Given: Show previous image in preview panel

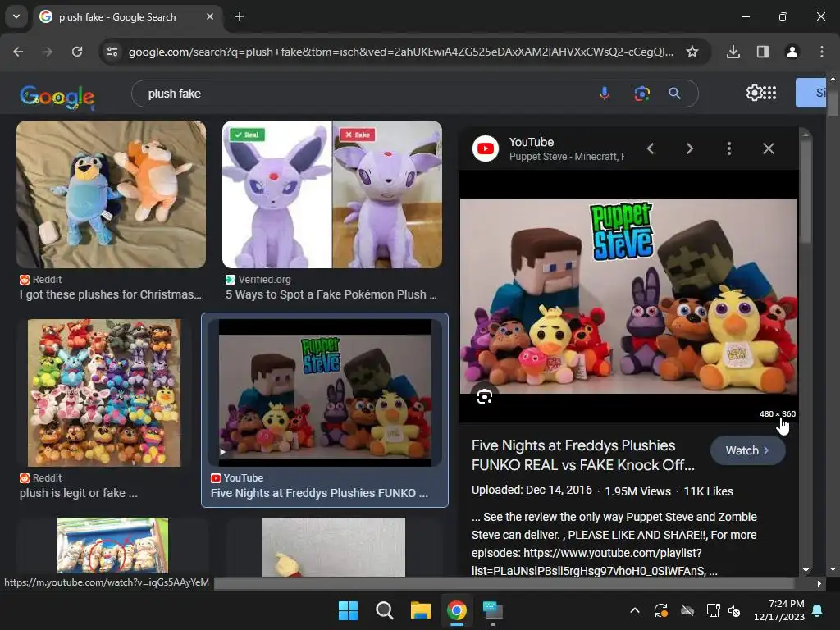Looking at the screenshot, I should pos(651,148).
